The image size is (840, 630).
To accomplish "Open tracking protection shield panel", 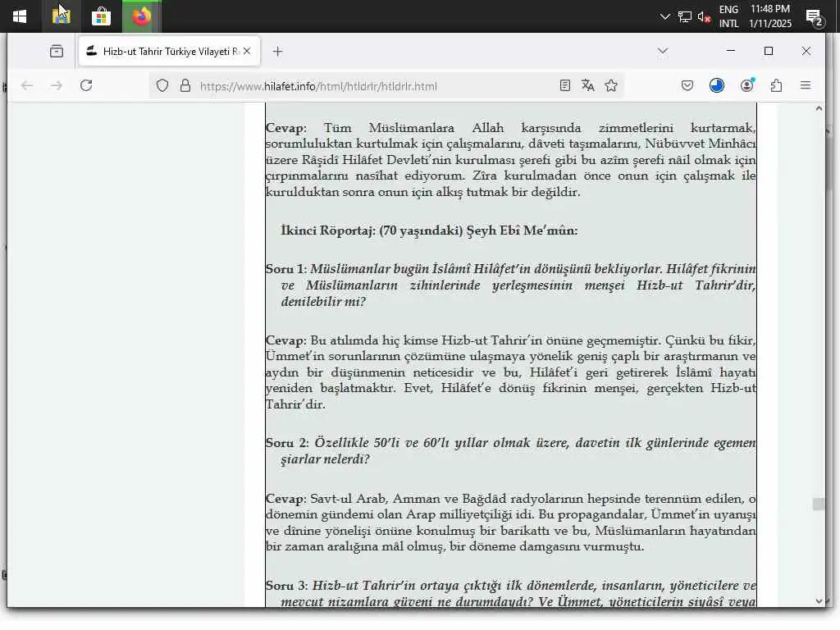I will point(162,85).
